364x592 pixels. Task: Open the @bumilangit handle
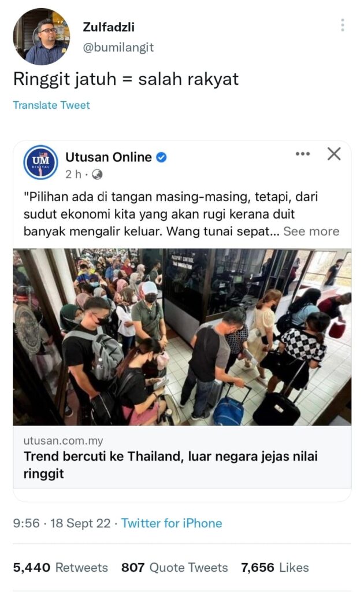pos(118,47)
